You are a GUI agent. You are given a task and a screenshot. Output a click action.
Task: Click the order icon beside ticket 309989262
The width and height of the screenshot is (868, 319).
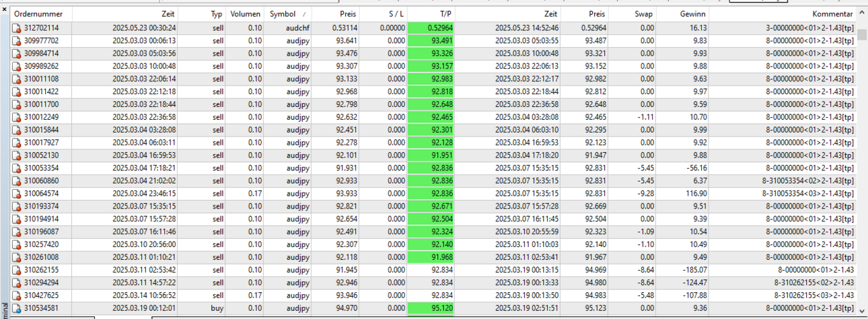(17, 67)
